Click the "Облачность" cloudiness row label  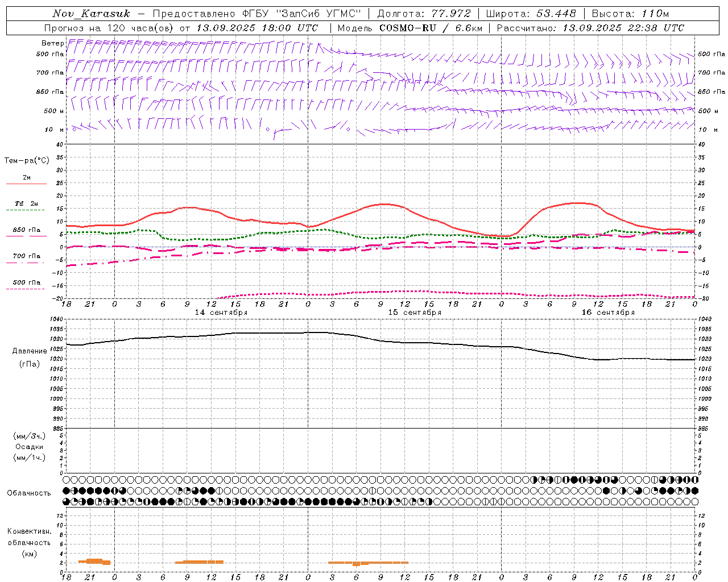(x=29, y=493)
